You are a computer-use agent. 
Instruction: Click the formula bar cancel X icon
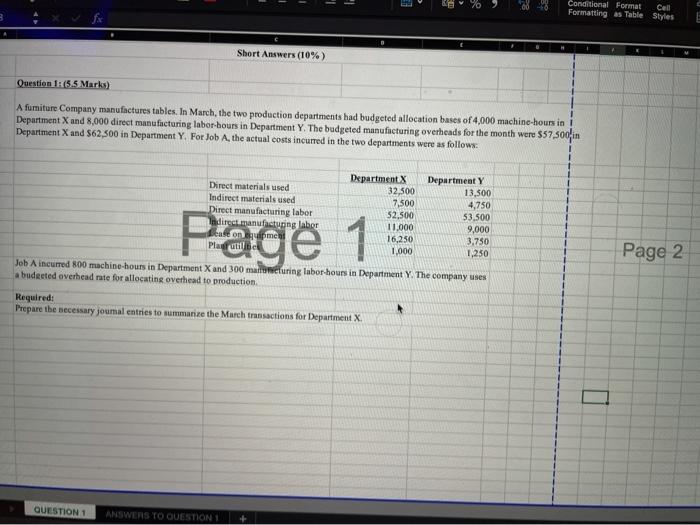pyautogui.click(x=55, y=18)
